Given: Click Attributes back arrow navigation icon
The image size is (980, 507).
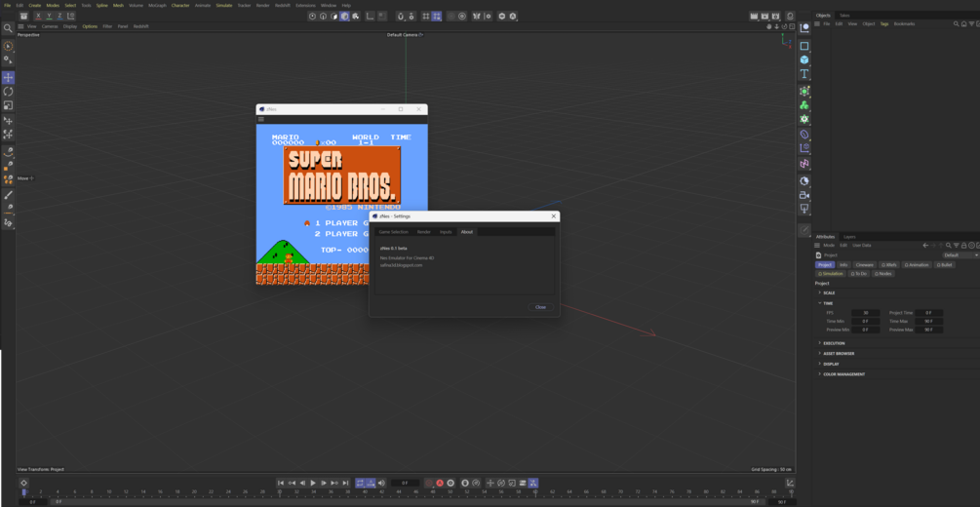Looking at the screenshot, I should [x=925, y=246].
